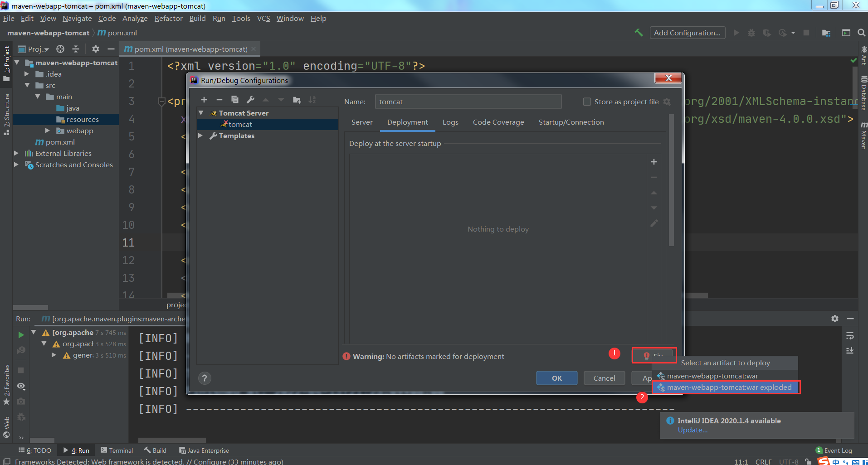Collapse the main folder
This screenshot has height=465, width=868.
[38, 97]
